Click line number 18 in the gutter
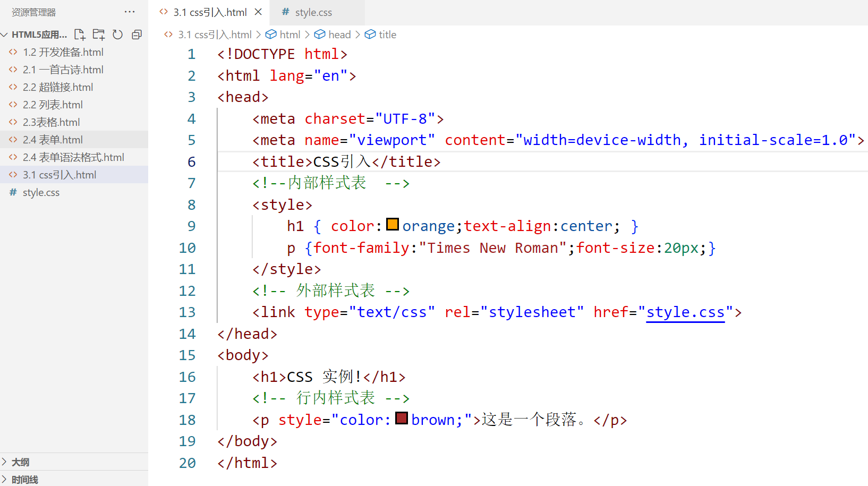868x486 pixels. [x=187, y=420]
